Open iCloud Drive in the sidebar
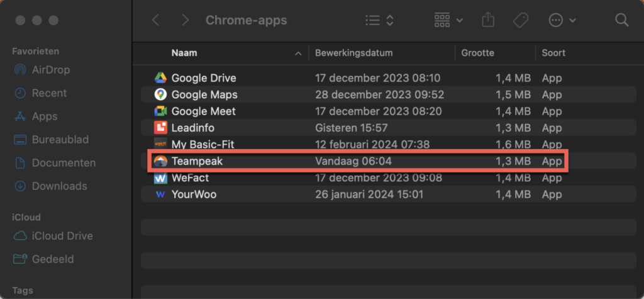Screen dimensions: 644x299 (62, 236)
